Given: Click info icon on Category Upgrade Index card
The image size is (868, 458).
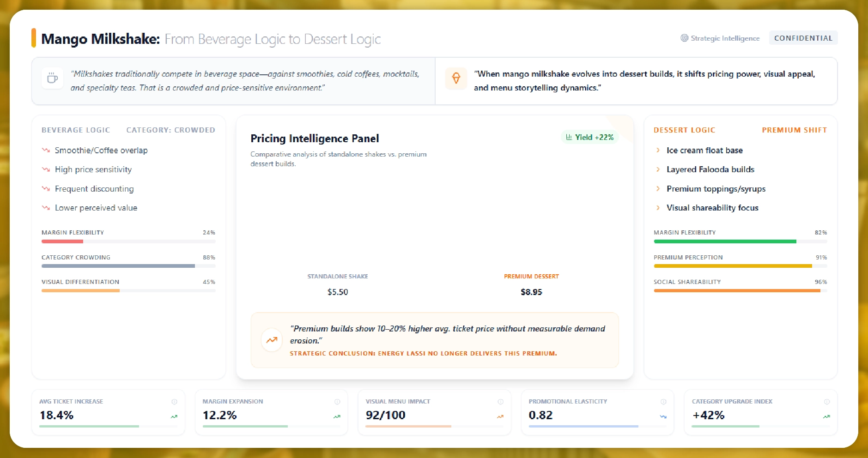Looking at the screenshot, I should tap(827, 402).
